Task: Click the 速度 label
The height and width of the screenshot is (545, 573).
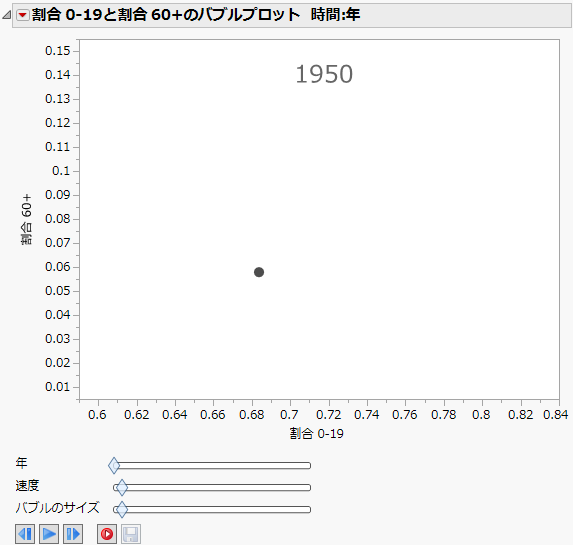Action: (x=27, y=485)
